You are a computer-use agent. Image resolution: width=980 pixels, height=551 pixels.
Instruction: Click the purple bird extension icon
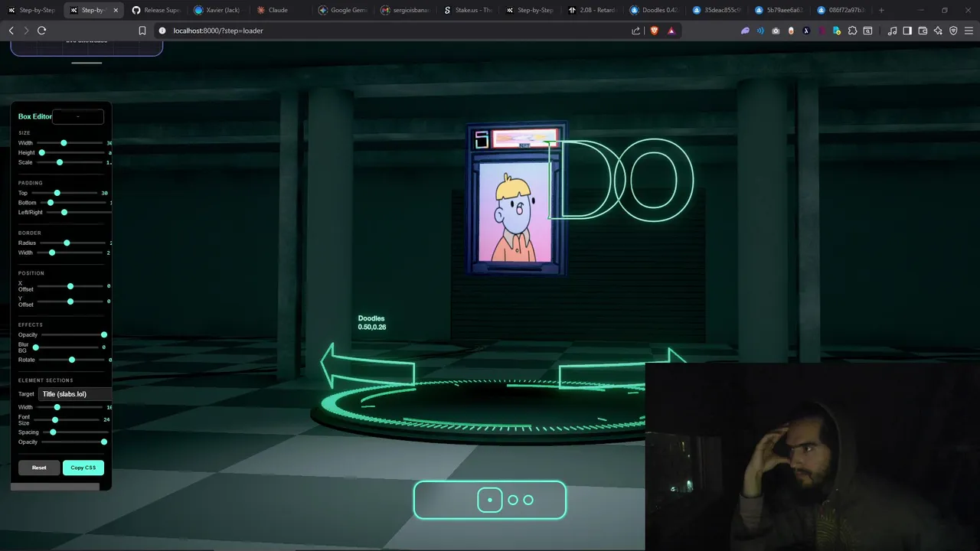point(745,31)
